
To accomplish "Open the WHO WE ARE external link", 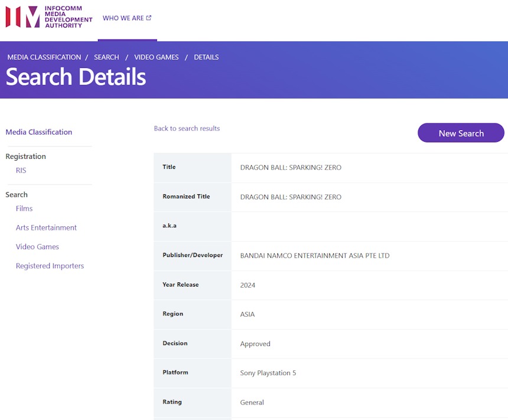I will pyautogui.click(x=126, y=18).
